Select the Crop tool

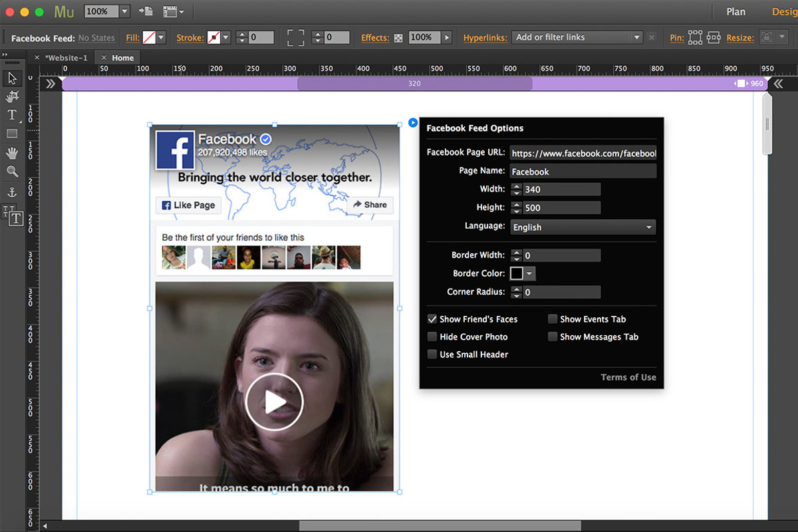(x=12, y=97)
